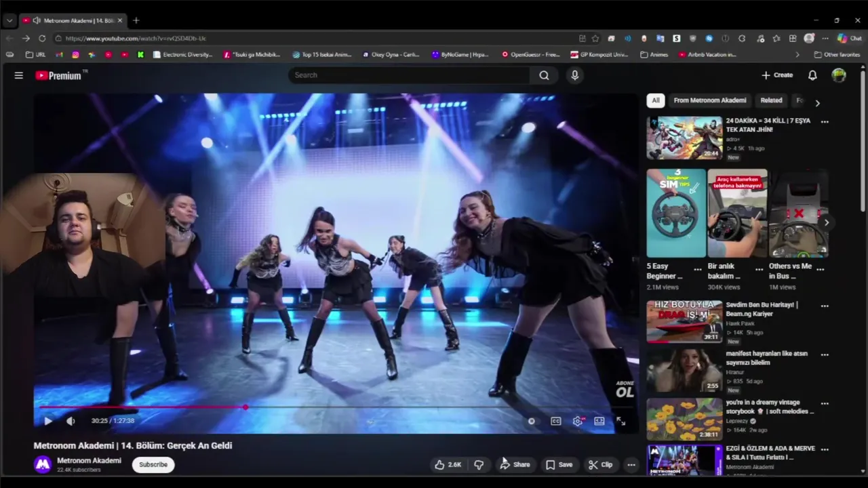The image size is (868, 488).
Task: Open EZGİ & ÖZLEM & ADA video title
Action: (x=770, y=453)
